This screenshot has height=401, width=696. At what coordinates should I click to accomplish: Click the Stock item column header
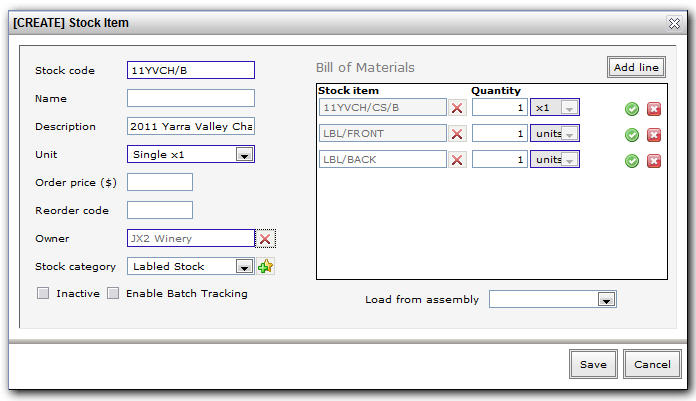[x=348, y=91]
